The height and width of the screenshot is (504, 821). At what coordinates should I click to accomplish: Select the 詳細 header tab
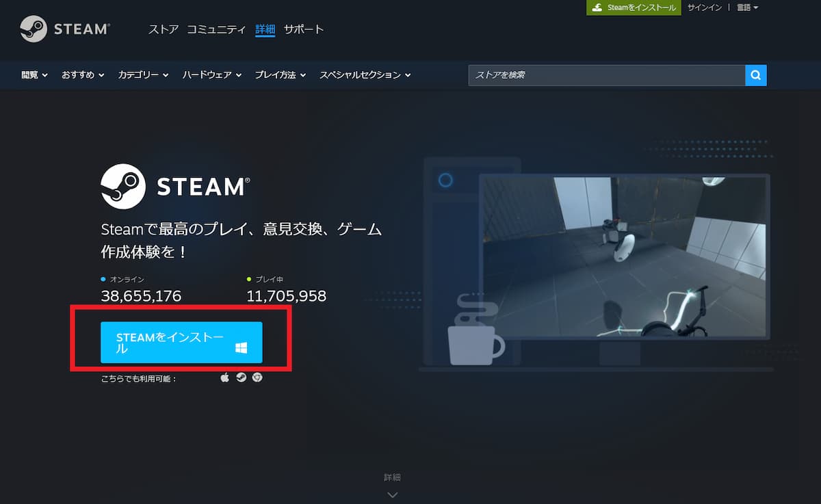[x=265, y=29]
